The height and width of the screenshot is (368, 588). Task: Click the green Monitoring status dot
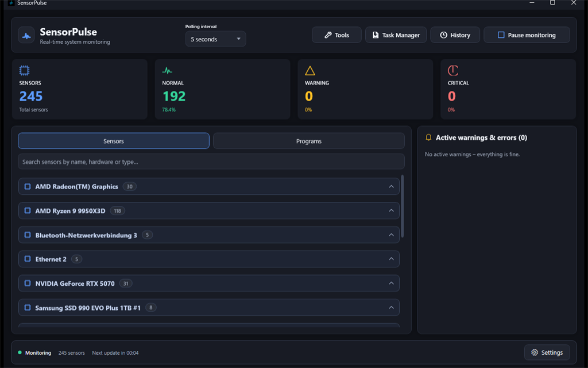tap(20, 352)
